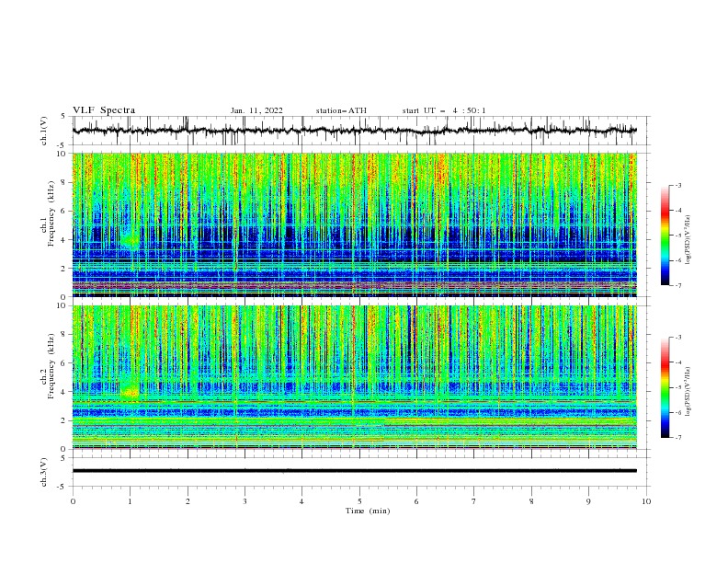Click the "8" kHz tick on ch.1 axis
The width and height of the screenshot is (728, 563).
64,182
